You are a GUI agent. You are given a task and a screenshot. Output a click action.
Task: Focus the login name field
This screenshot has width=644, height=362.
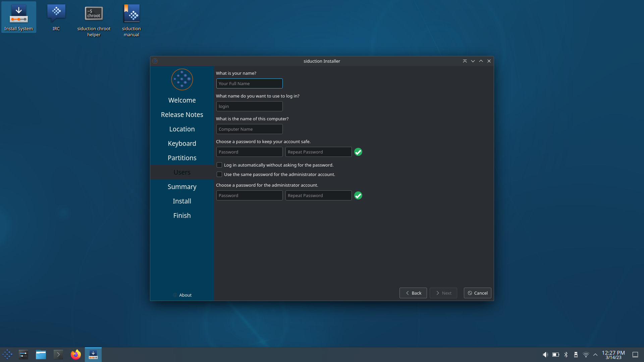click(x=250, y=106)
